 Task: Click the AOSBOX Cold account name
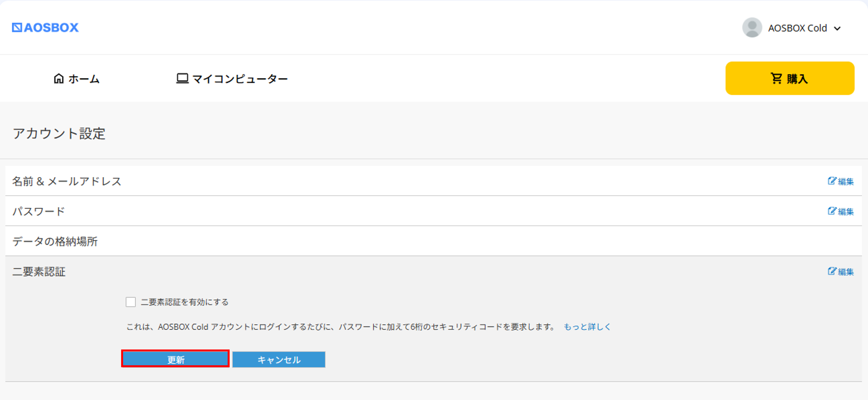click(797, 28)
